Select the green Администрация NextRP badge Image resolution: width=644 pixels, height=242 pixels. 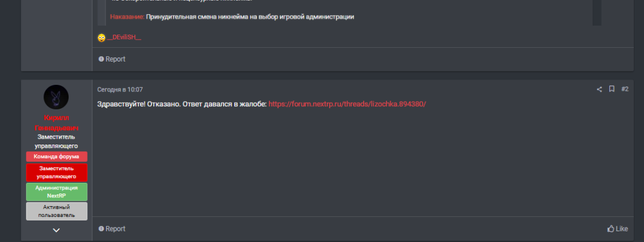pos(57,192)
